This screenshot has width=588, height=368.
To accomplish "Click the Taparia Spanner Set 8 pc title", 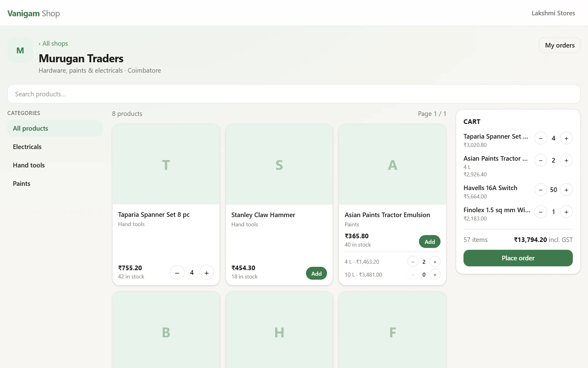I will point(154,215).
